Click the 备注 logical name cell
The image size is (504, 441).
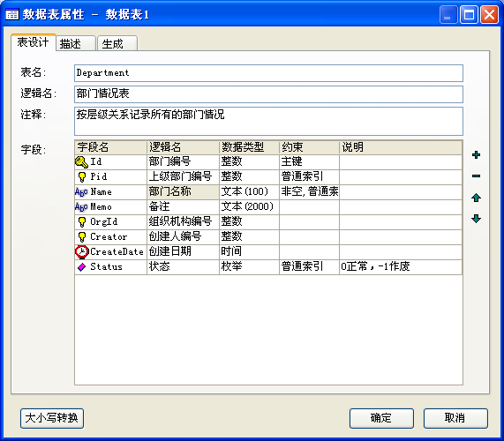(x=184, y=207)
